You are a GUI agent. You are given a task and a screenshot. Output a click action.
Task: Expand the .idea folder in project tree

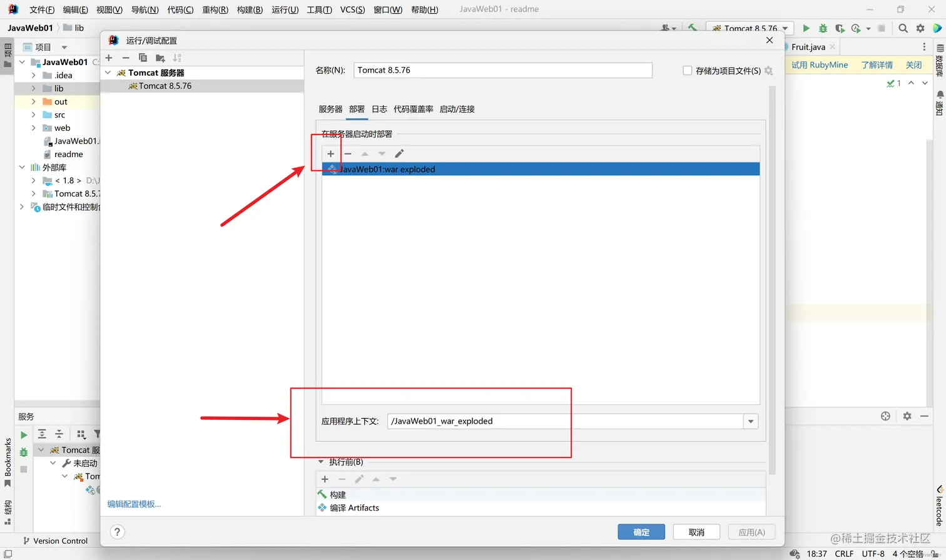pyautogui.click(x=34, y=75)
